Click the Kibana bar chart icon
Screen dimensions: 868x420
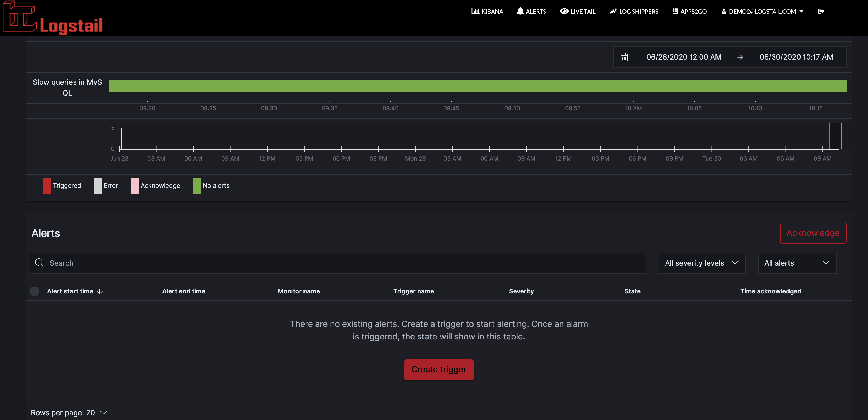click(475, 11)
